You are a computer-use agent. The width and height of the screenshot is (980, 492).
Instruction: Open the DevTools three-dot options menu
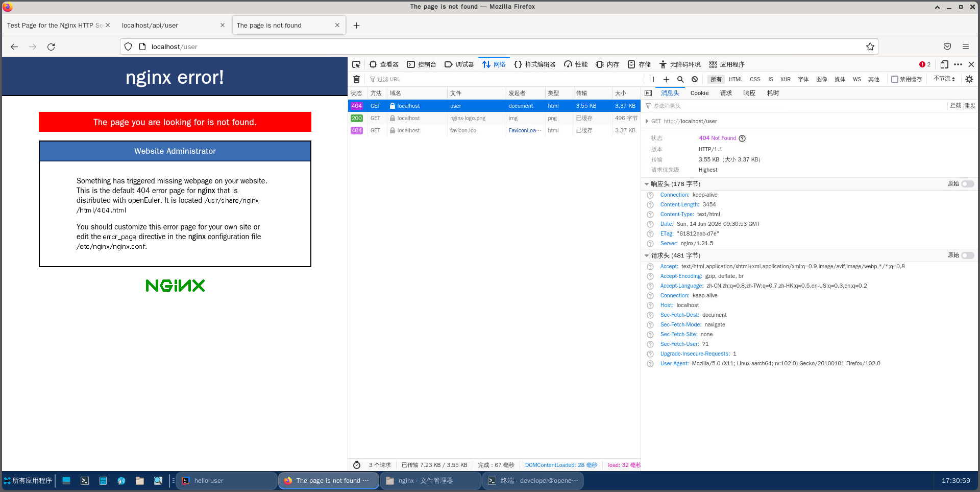pyautogui.click(x=958, y=64)
